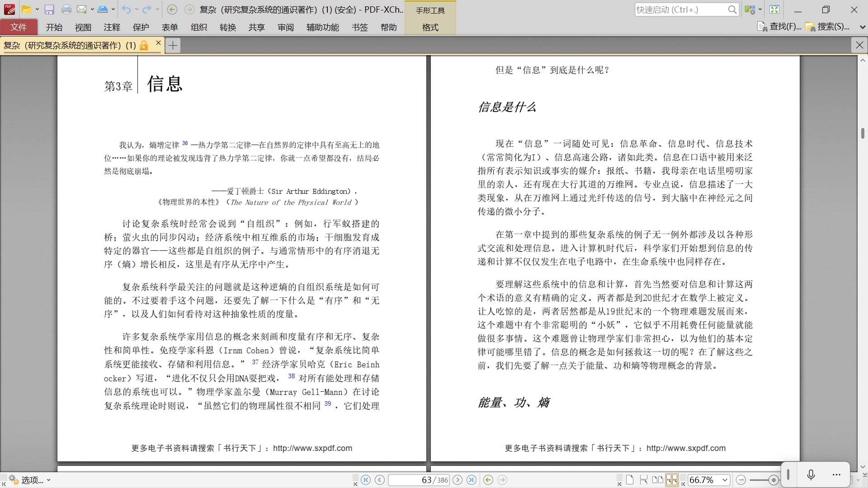Open the 66.7% zoom level dropdown

pos(725,480)
